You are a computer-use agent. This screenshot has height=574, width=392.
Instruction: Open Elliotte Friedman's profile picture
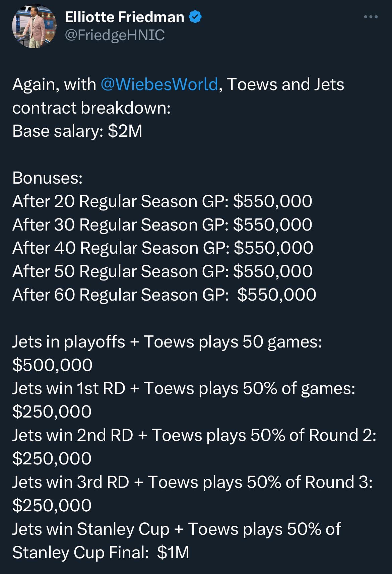point(34,27)
